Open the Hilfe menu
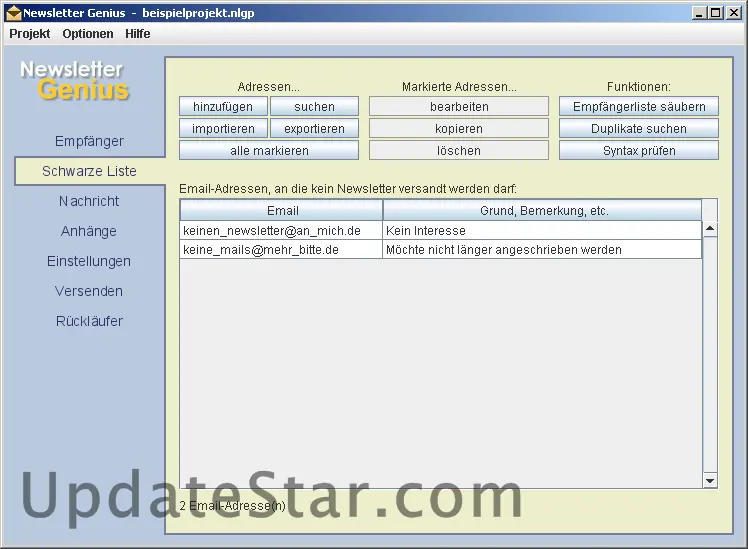Screen dimensions: 748x549 click(138, 34)
